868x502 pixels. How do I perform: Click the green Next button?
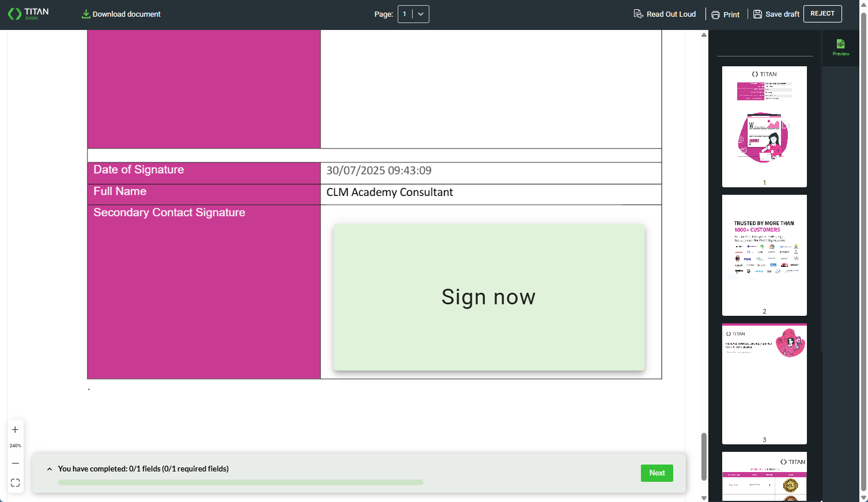coord(656,473)
